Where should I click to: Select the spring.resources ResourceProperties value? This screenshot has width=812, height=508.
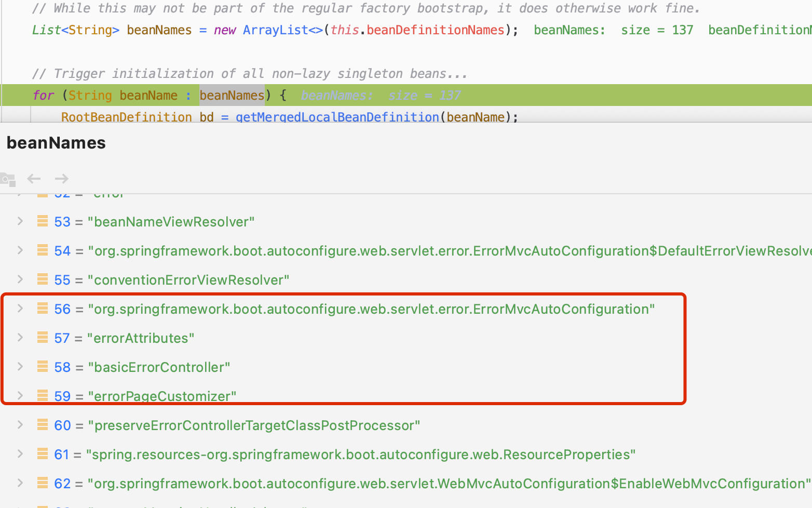361,454
